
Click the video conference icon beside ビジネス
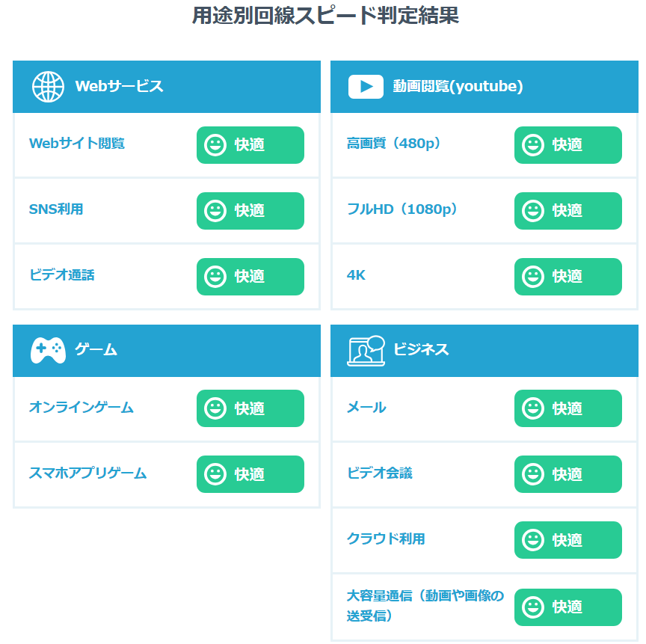366,350
